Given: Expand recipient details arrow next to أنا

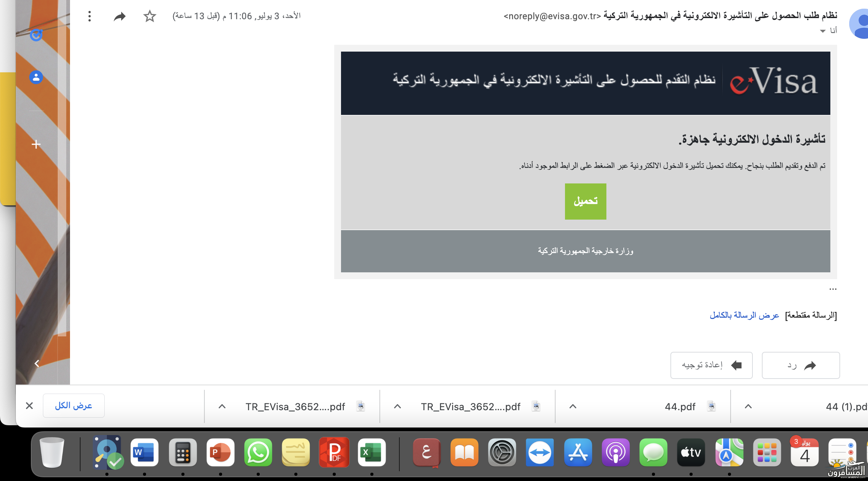Looking at the screenshot, I should pos(823,31).
